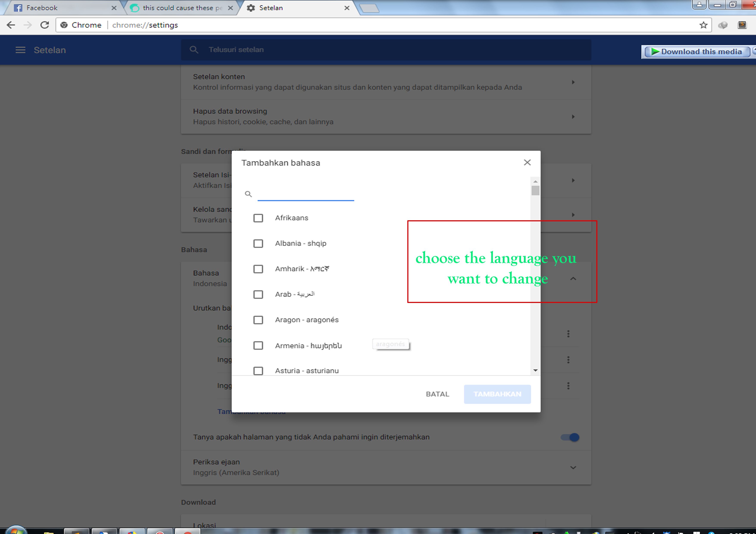Click the BATAL button
The width and height of the screenshot is (756, 534).
(437, 394)
